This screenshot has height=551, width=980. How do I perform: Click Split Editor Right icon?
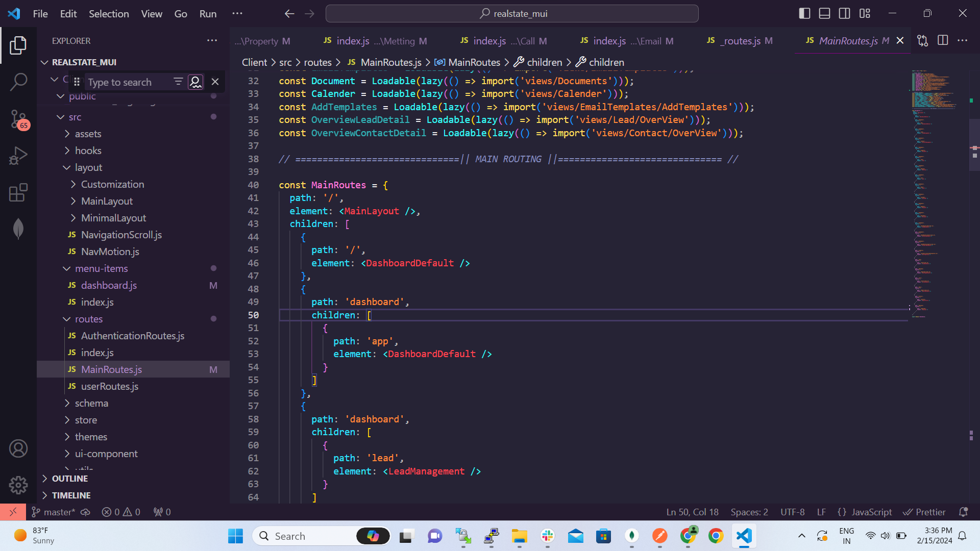pyautogui.click(x=943, y=40)
